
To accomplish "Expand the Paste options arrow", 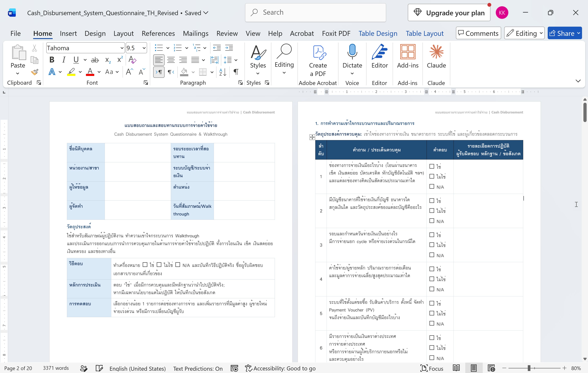I will pos(18,73).
